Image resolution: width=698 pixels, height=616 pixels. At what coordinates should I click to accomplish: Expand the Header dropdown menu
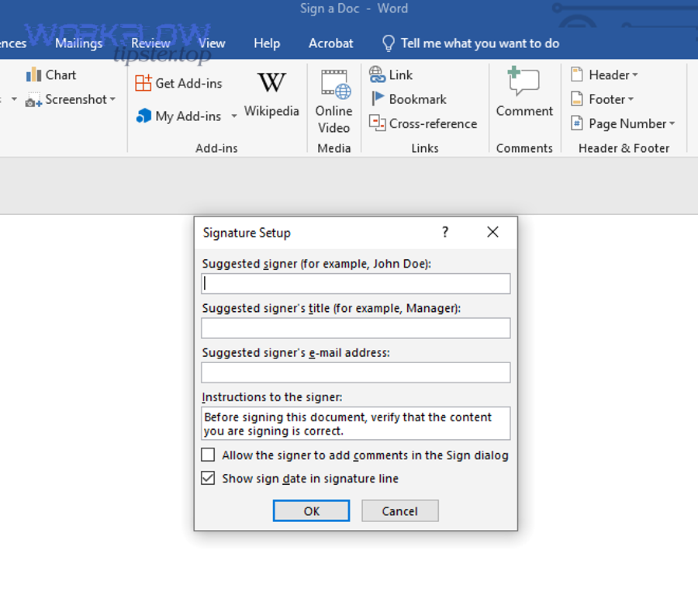pos(635,75)
